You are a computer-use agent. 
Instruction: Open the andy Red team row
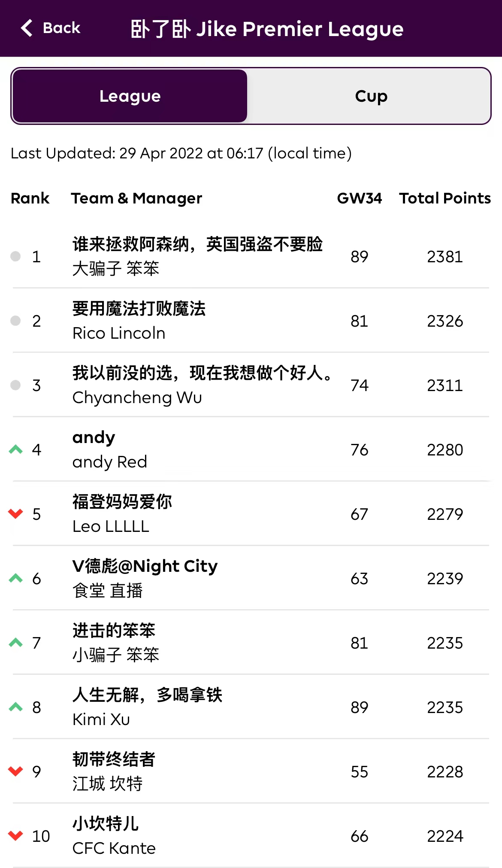(x=110, y=462)
